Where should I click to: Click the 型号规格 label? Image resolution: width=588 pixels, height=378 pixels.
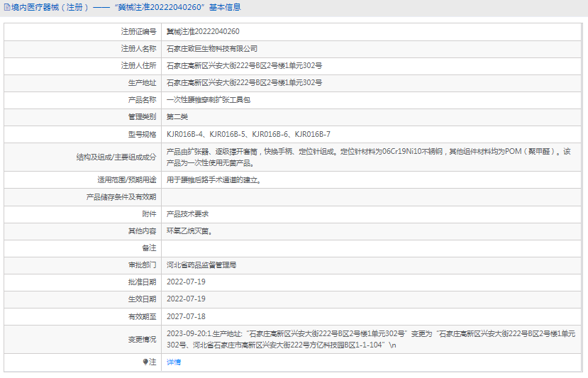tap(142, 134)
